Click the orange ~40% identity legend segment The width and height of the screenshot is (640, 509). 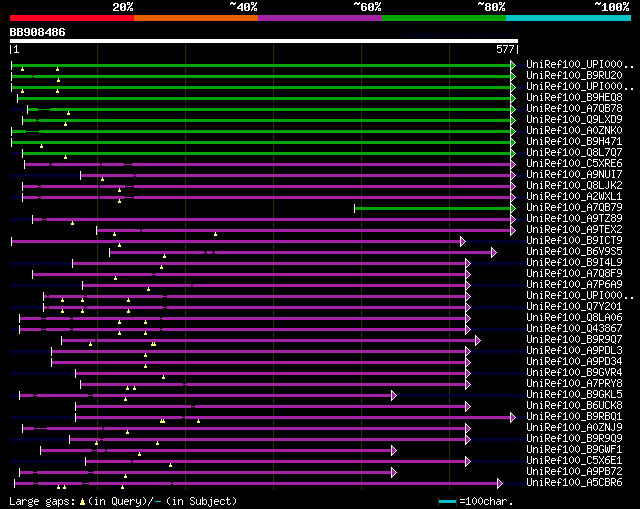click(196, 18)
